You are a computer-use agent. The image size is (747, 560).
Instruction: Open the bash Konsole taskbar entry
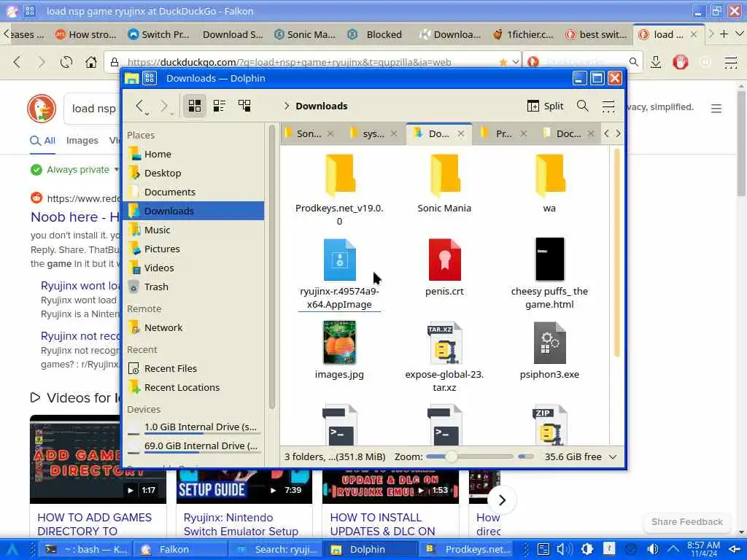(86, 550)
